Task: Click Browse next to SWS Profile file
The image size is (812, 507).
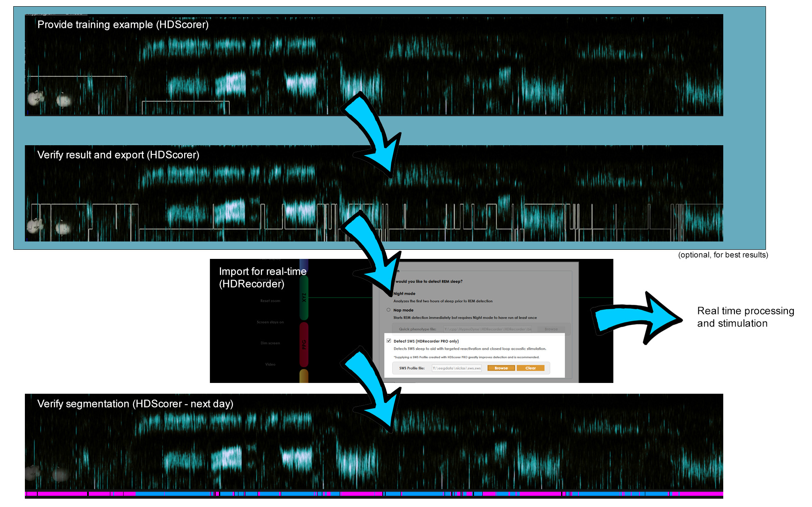Action: click(x=501, y=368)
